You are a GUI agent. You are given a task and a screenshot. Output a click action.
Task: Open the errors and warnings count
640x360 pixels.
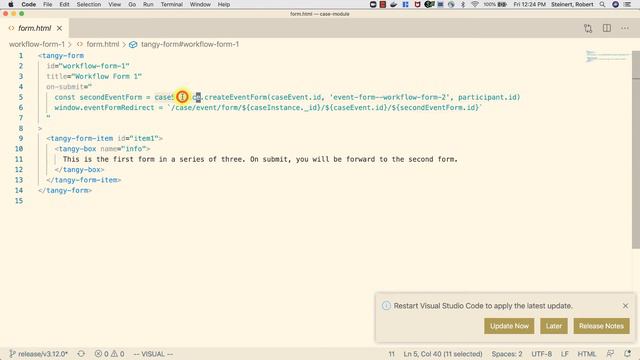[109, 354]
